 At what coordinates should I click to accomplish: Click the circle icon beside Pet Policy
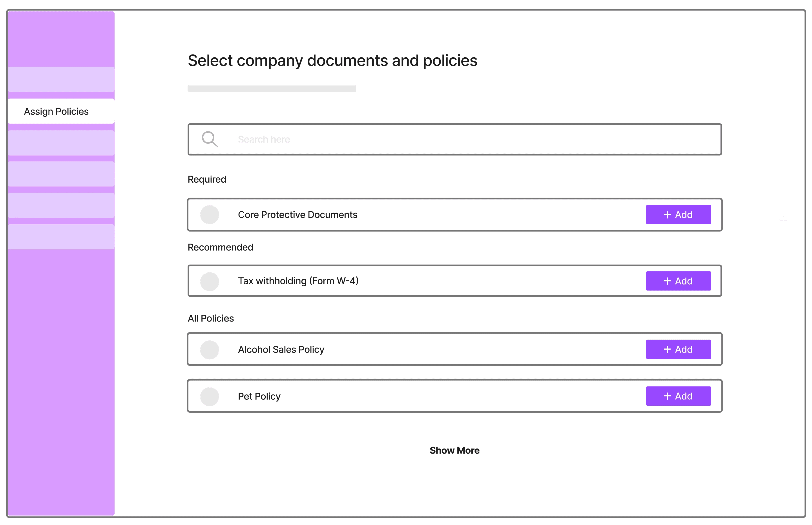click(x=209, y=396)
